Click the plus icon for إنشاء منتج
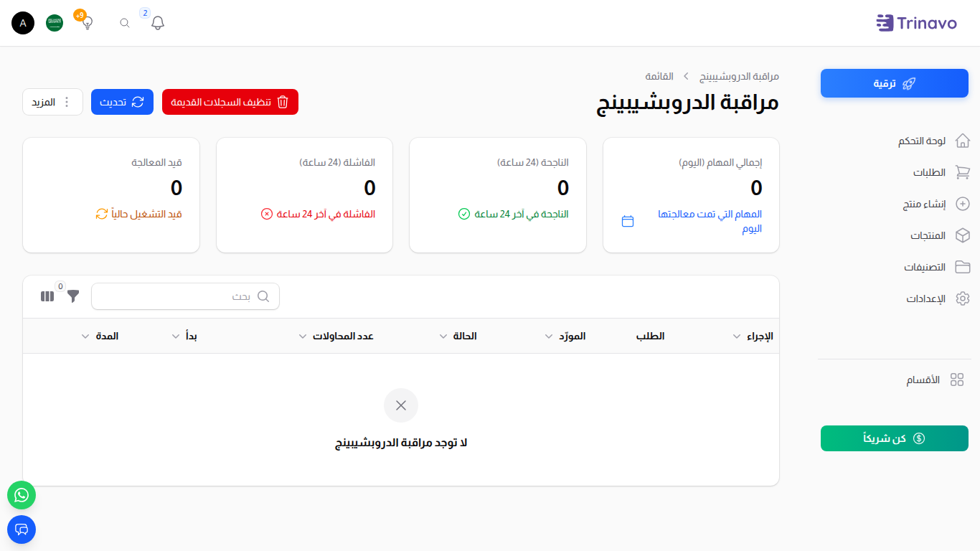This screenshot has width=980, height=551. tap(963, 204)
